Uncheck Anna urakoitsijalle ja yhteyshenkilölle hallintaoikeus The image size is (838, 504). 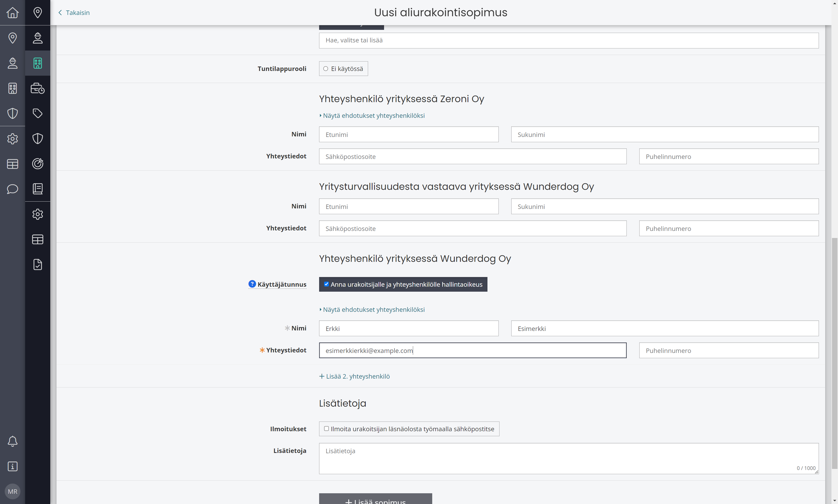click(403, 284)
